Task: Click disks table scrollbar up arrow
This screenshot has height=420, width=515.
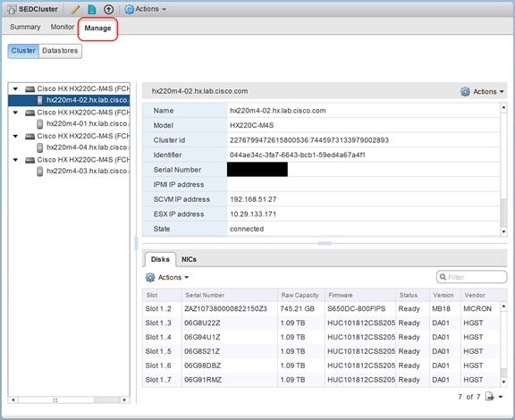Action: pos(503,307)
